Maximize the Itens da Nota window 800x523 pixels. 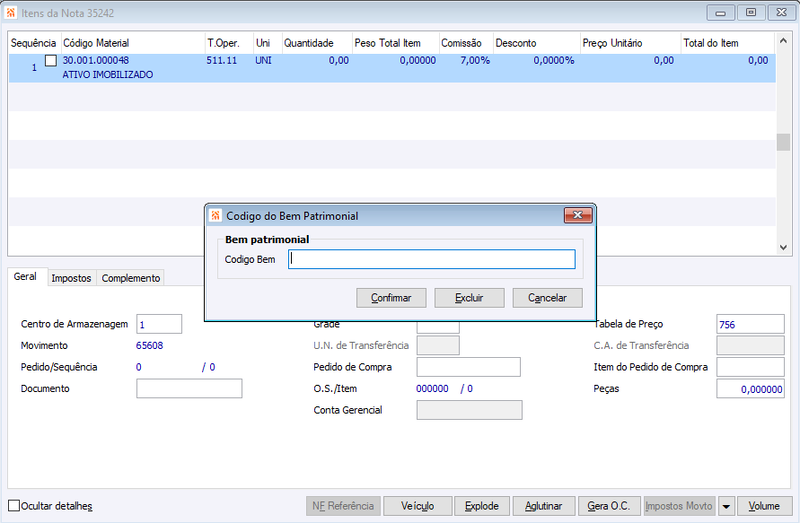coord(751,13)
